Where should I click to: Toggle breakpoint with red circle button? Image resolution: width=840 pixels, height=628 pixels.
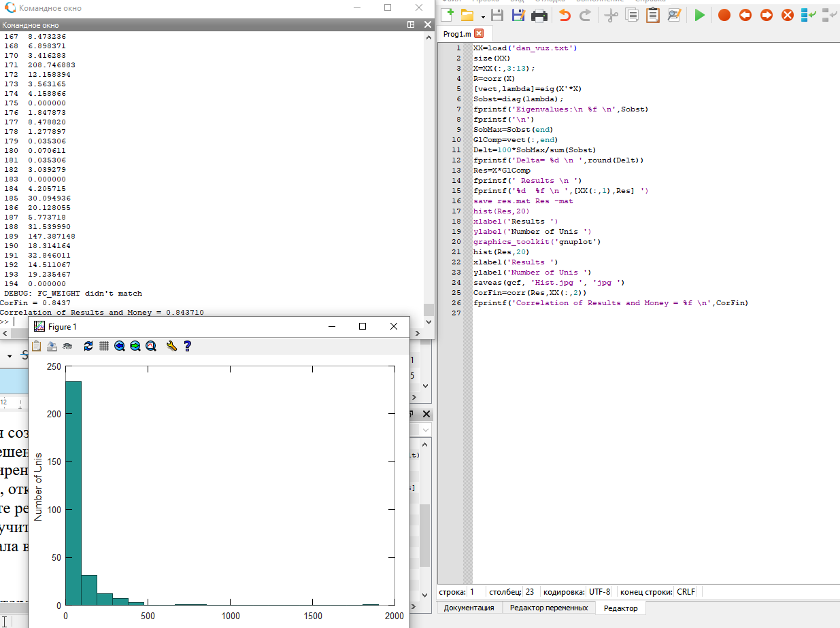724,15
